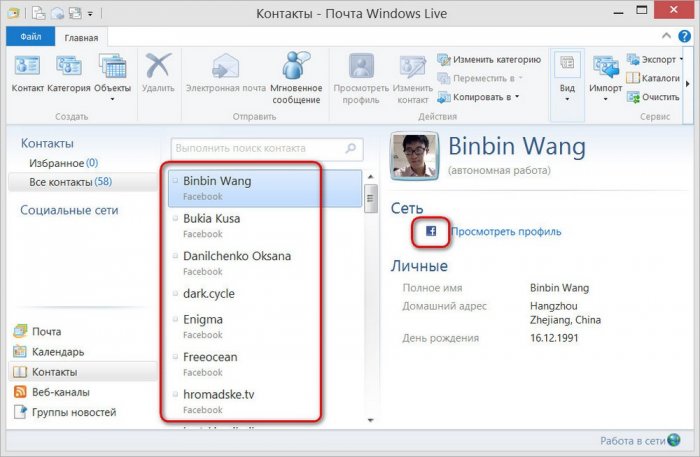Open the Экспорт dropdown
This screenshot has width=700, height=457.
coord(654,59)
